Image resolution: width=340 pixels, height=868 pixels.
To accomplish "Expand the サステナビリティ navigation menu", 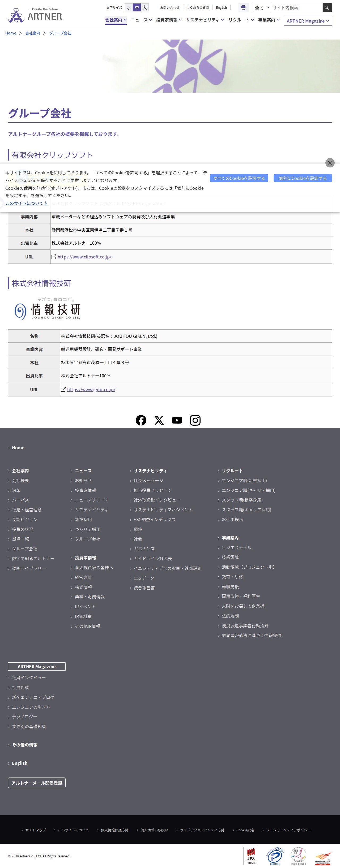I will coord(205,20).
